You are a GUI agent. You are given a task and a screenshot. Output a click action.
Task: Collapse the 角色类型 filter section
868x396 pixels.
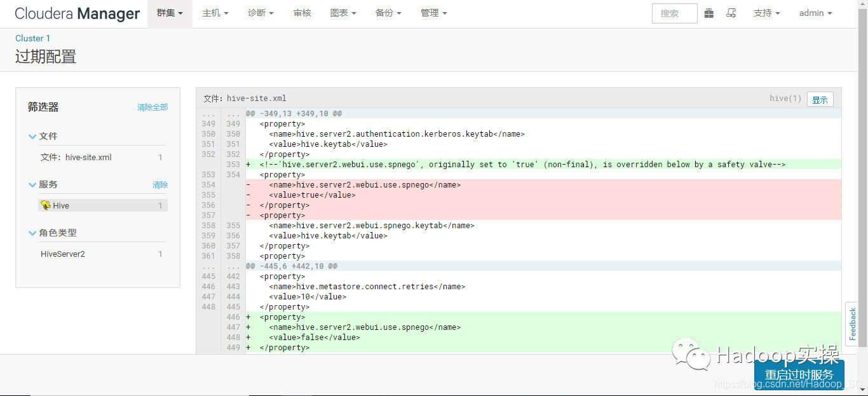click(x=53, y=233)
